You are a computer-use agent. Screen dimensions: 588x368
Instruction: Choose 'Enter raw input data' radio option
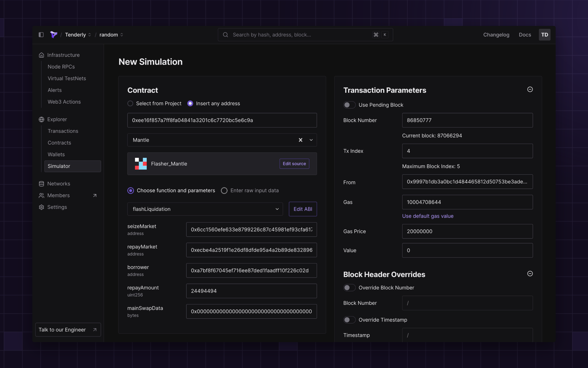pyautogui.click(x=224, y=191)
